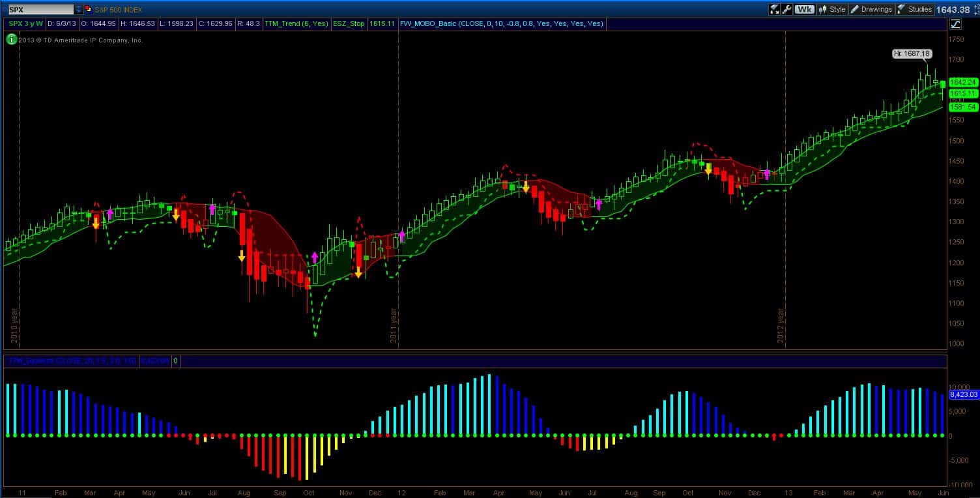The width and height of the screenshot is (980, 498).
Task: Click the 2012 year vertical marker
Action: coord(781,327)
